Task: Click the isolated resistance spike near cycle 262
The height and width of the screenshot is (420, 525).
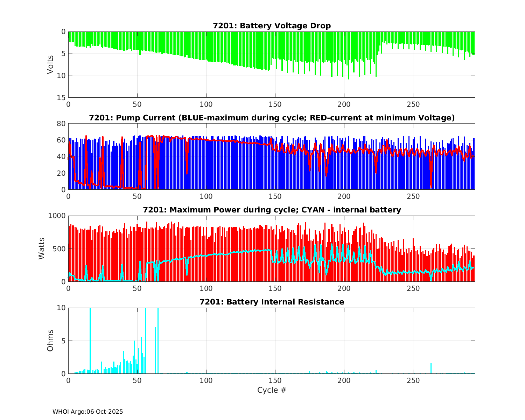Action: coord(431,368)
